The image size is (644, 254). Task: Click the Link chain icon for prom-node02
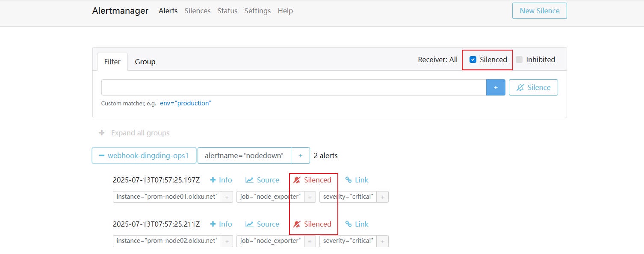pos(349,224)
